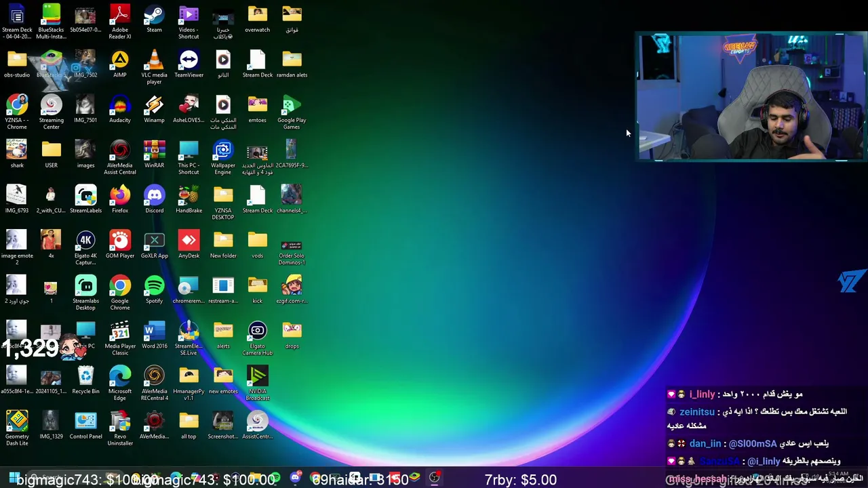Open Microsoft Edge desktop icon

120,384
